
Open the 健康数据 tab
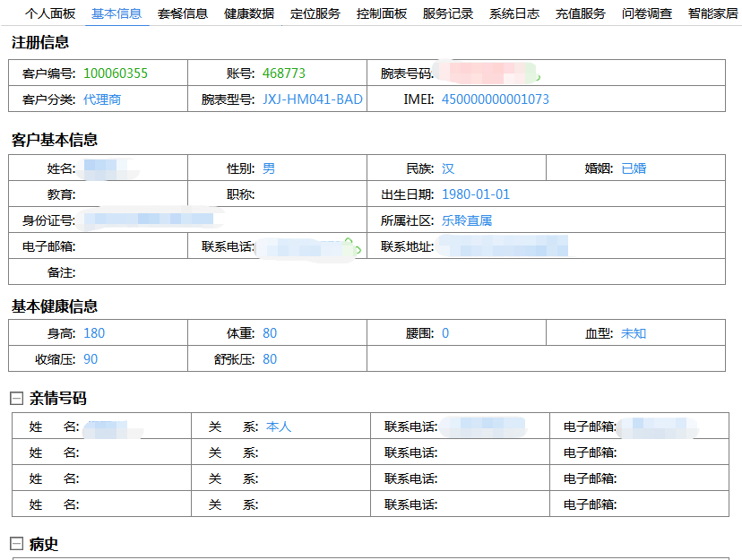[250, 13]
